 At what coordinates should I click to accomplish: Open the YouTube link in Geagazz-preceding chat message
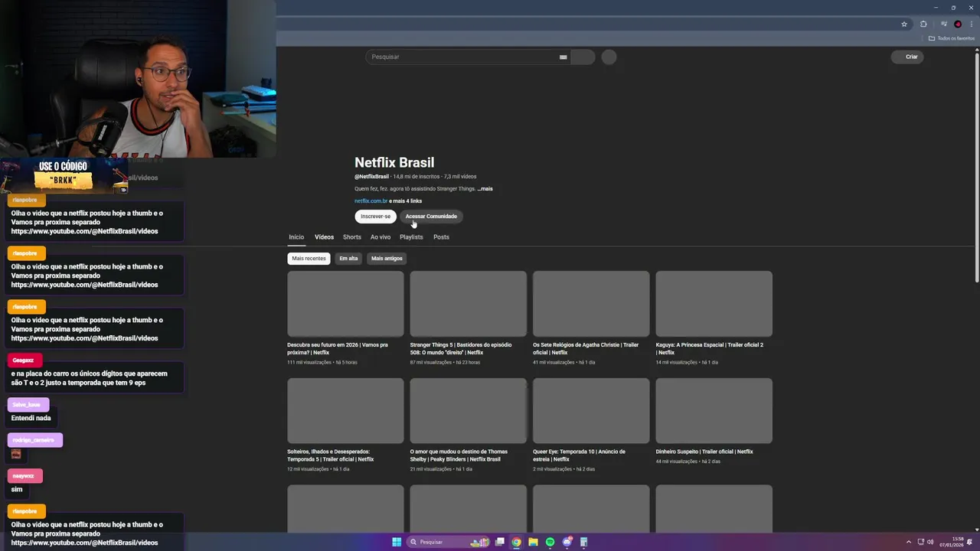(84, 338)
